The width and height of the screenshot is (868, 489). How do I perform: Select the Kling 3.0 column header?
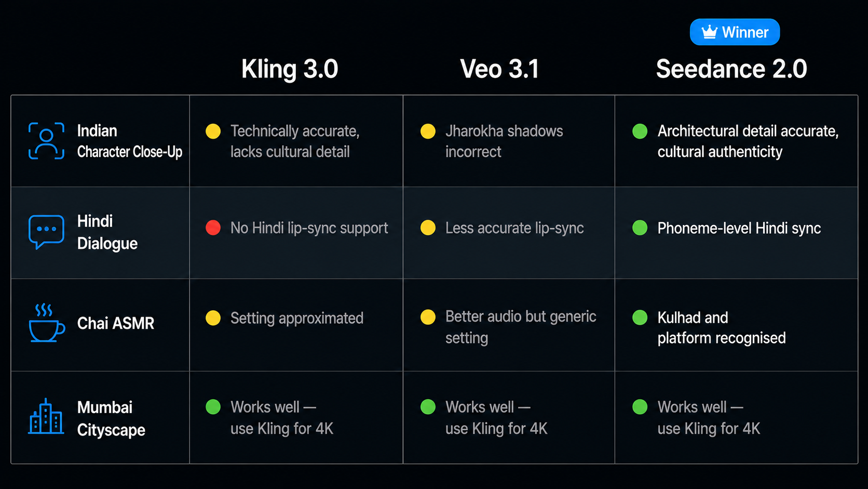[x=290, y=69]
